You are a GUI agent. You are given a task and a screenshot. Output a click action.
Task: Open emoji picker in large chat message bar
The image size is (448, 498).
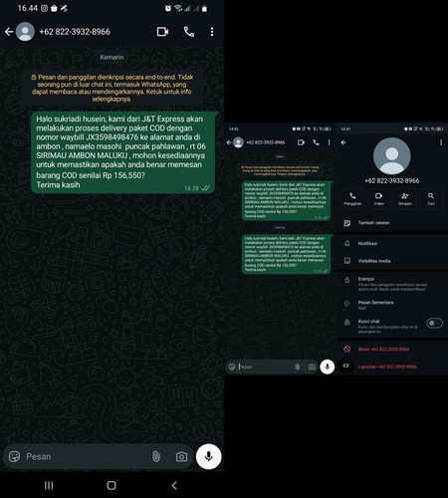coord(14,456)
